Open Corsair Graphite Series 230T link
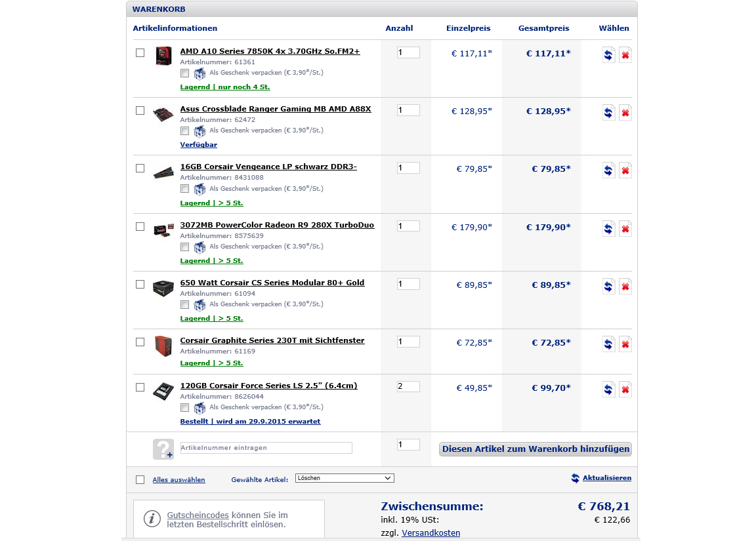Viewport: 756px width, 543px height. pos(272,340)
